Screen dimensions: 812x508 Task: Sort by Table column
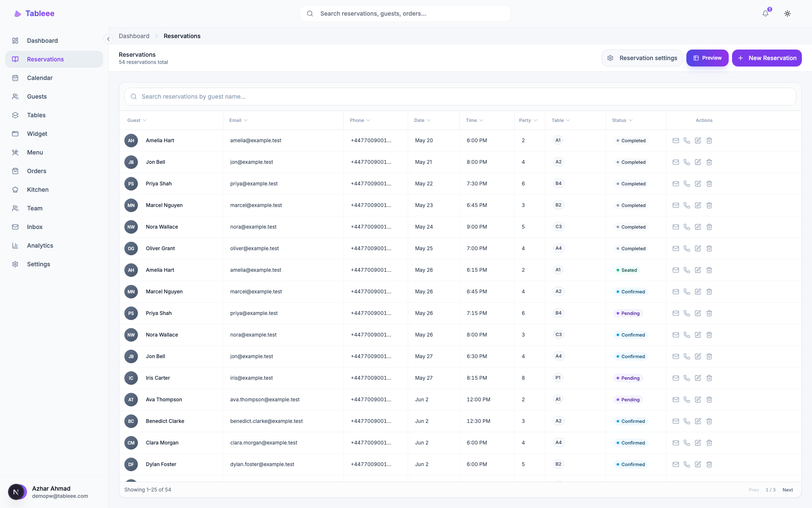[561, 120]
